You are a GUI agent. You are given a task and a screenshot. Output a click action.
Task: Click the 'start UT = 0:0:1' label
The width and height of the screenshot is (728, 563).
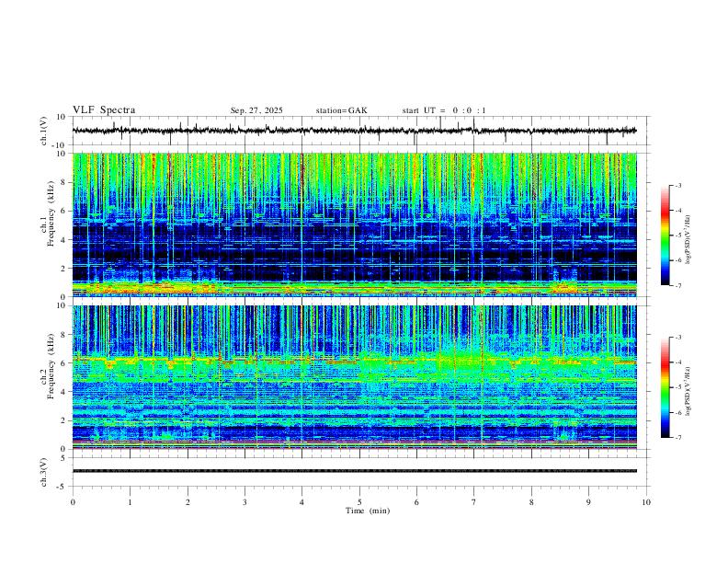444,110
